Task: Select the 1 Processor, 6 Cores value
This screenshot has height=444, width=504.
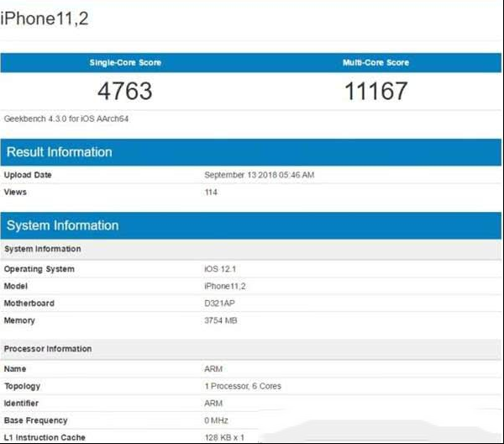Action: (x=243, y=386)
